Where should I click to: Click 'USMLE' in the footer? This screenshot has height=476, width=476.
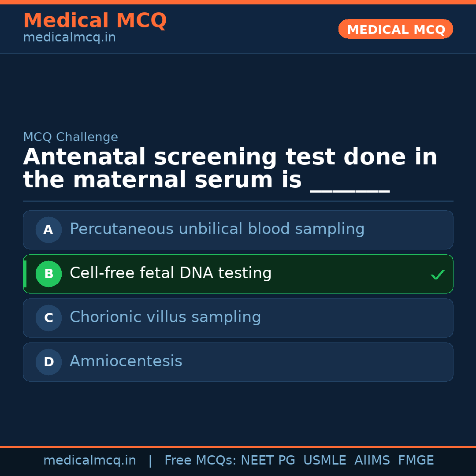coord(324,461)
